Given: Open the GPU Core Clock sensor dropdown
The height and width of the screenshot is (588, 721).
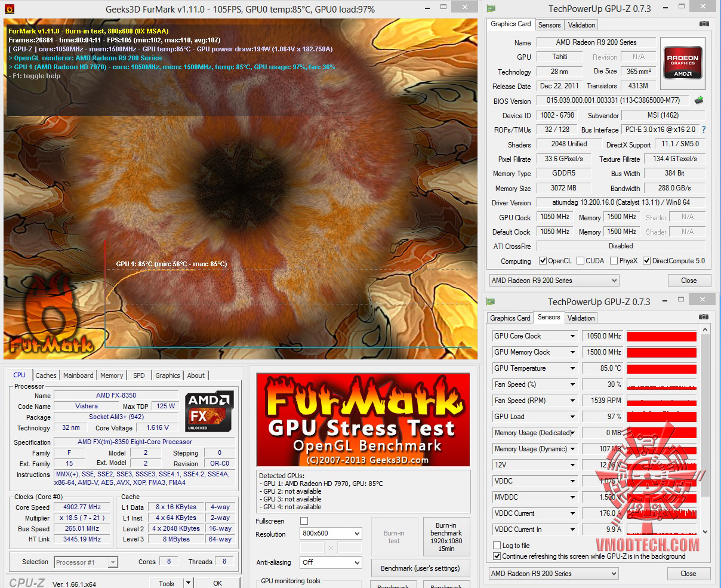Looking at the screenshot, I should point(572,336).
